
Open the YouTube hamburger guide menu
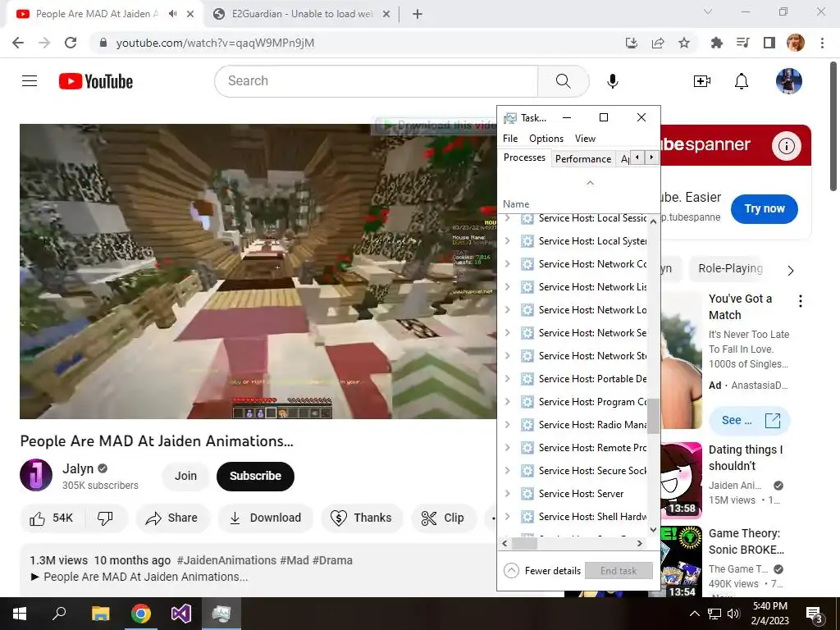(x=30, y=81)
